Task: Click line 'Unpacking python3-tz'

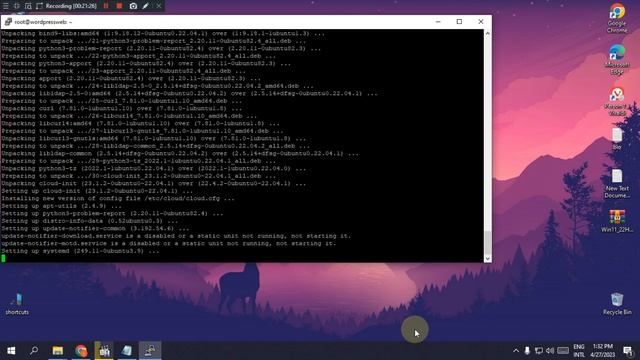Action: tap(153, 169)
